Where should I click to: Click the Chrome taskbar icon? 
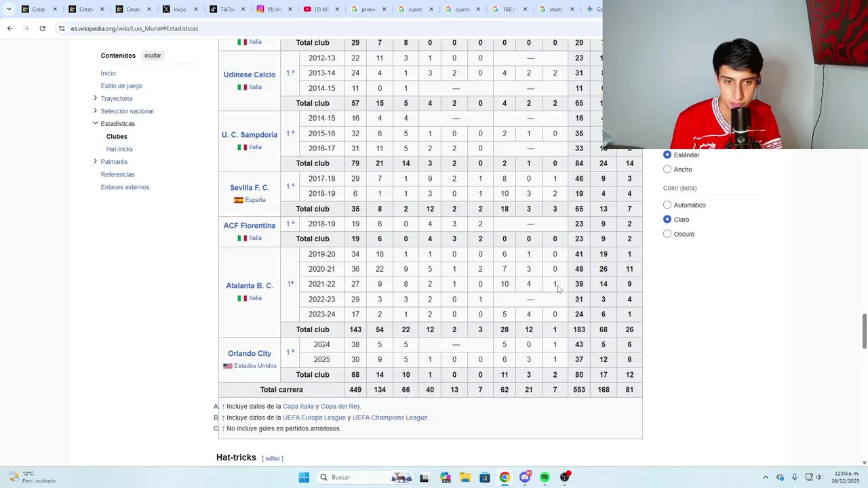click(505, 477)
